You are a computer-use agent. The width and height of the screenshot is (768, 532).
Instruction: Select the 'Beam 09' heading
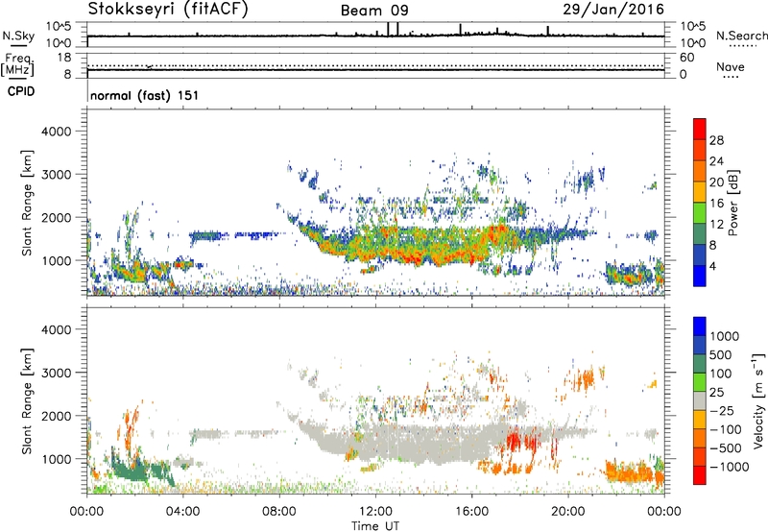click(x=374, y=11)
